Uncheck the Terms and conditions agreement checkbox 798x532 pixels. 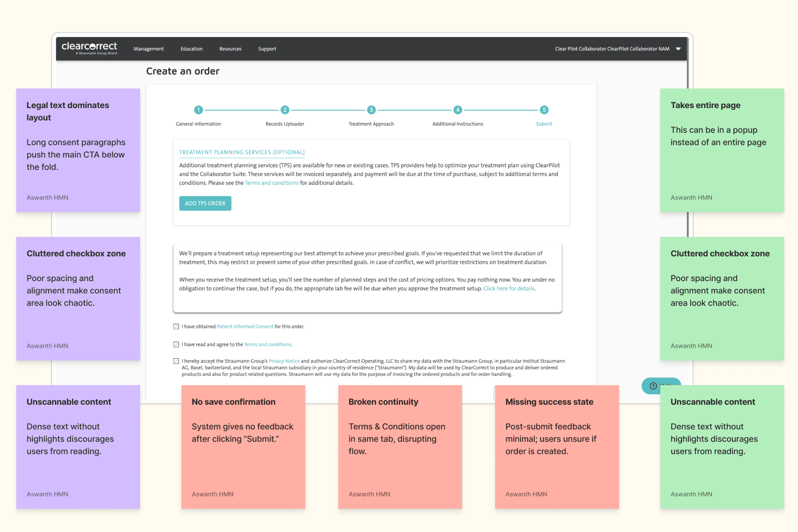[176, 344]
